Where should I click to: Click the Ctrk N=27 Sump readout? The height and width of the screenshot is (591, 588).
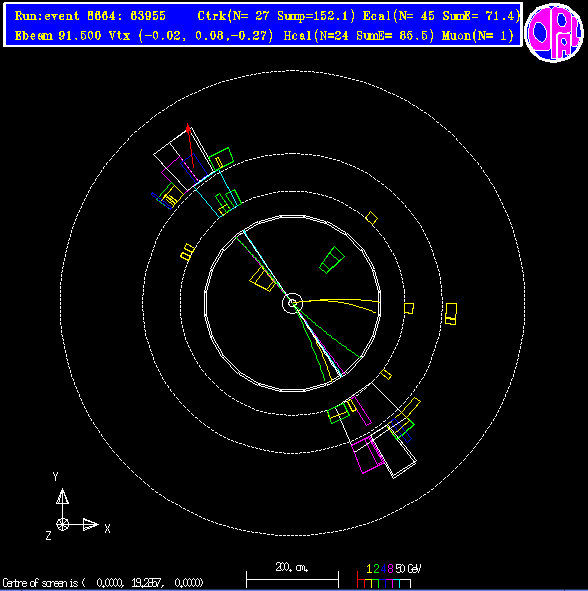pos(276,16)
